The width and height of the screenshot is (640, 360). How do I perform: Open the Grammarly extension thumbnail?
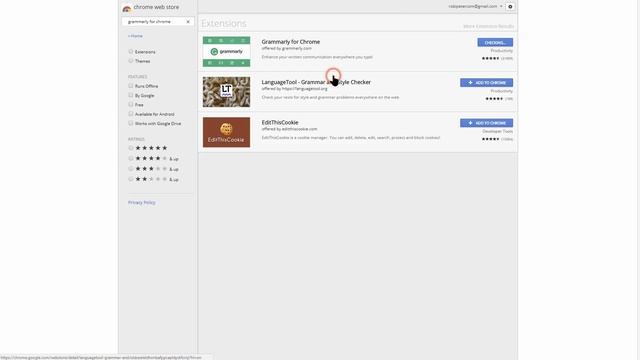[227, 51]
